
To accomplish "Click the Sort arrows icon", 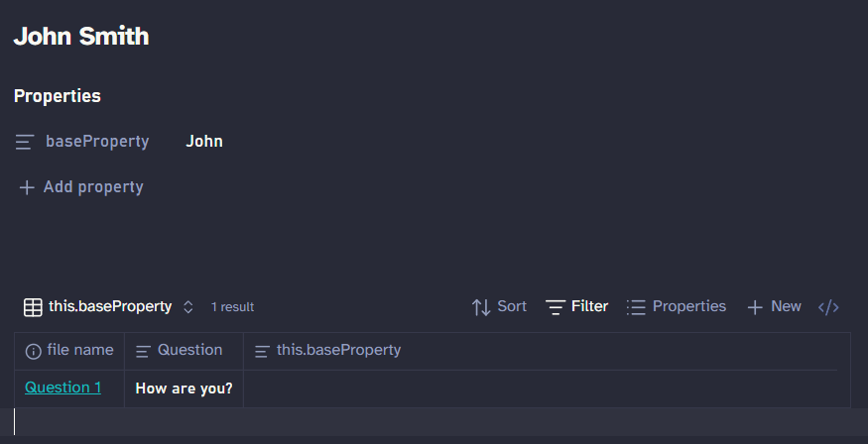I will (x=481, y=307).
